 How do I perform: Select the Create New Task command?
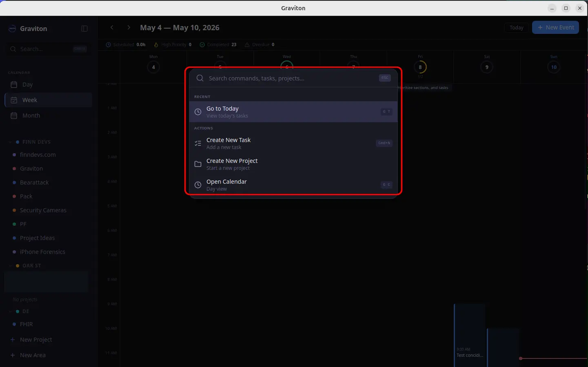click(x=293, y=143)
